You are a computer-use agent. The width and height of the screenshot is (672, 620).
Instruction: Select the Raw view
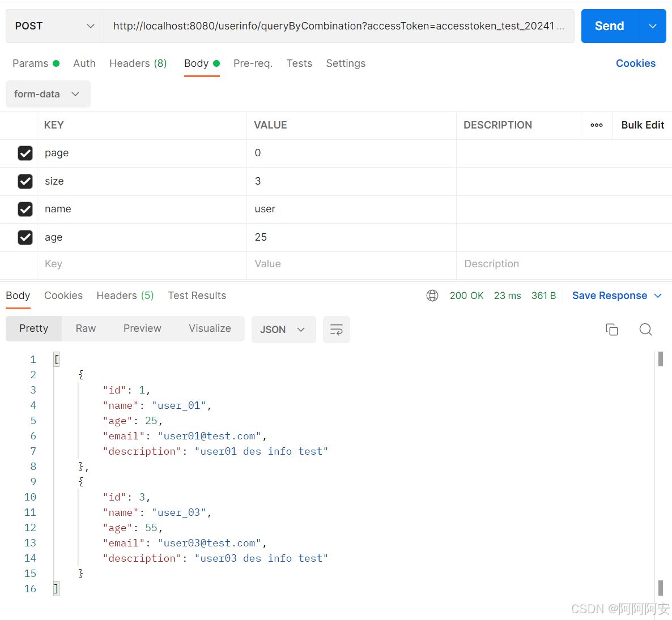(86, 328)
